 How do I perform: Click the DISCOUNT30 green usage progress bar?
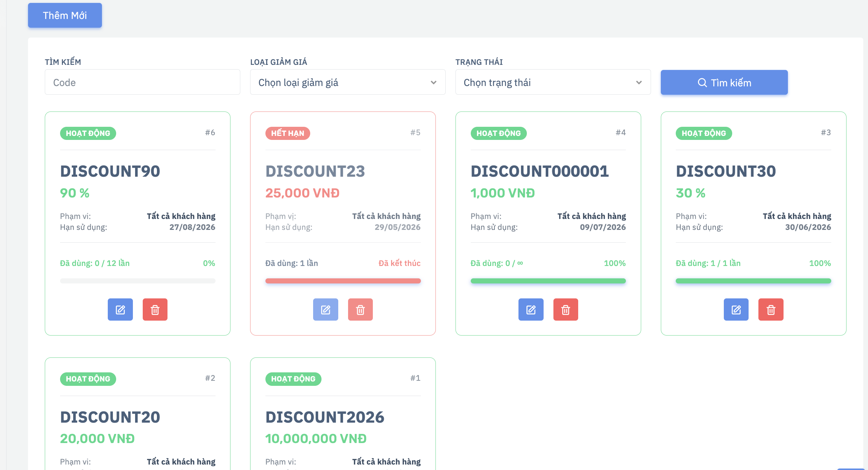coord(753,281)
